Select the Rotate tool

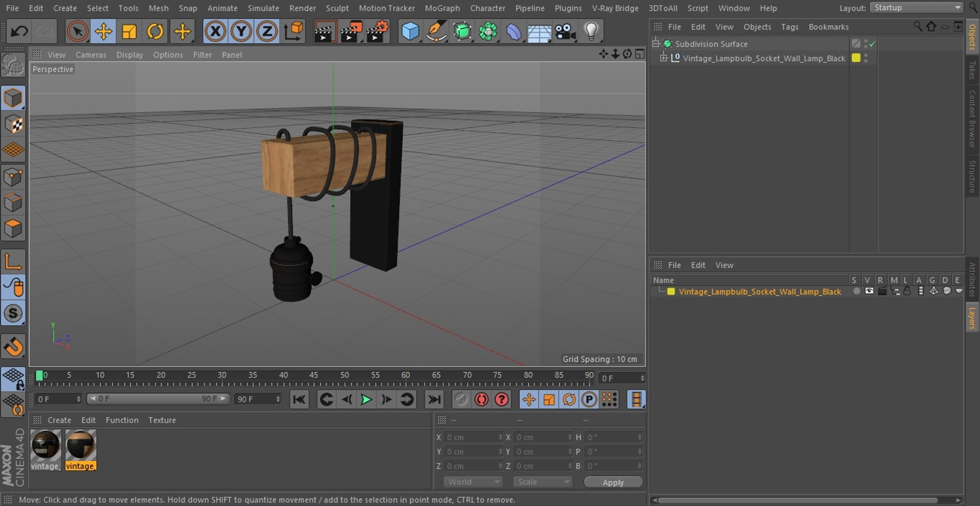point(155,32)
